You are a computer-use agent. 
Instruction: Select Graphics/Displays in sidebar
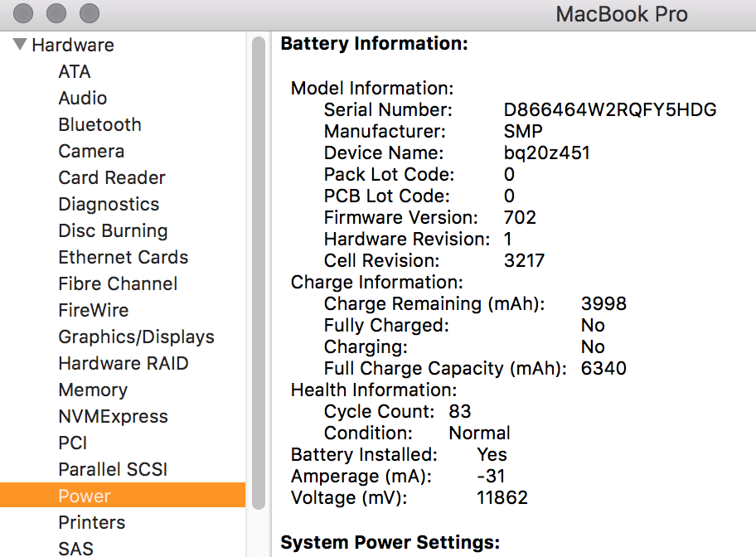tap(136, 337)
